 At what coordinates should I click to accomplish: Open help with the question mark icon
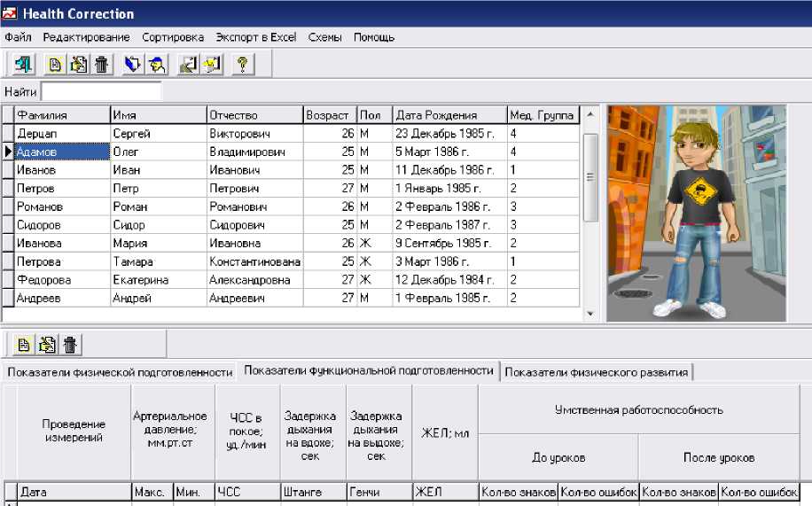(x=241, y=65)
